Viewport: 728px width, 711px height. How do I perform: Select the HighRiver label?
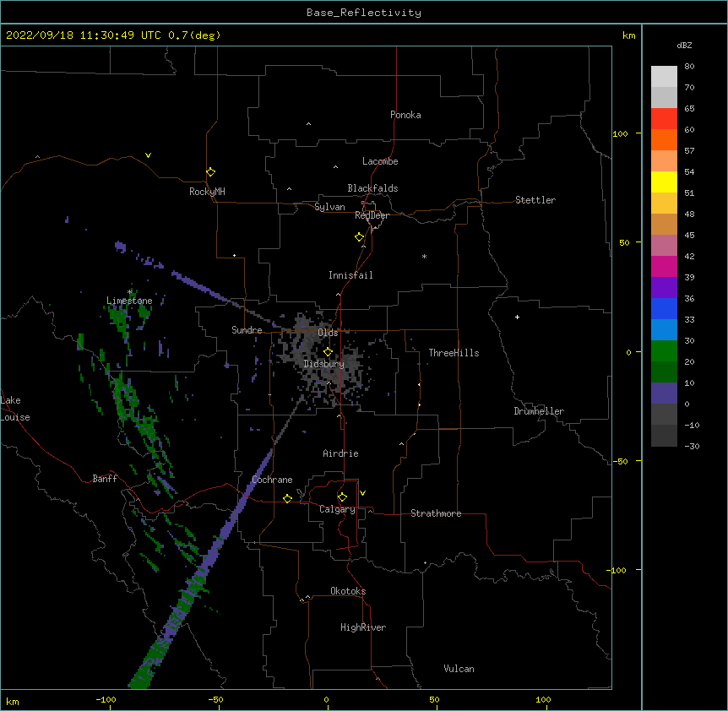(363, 627)
